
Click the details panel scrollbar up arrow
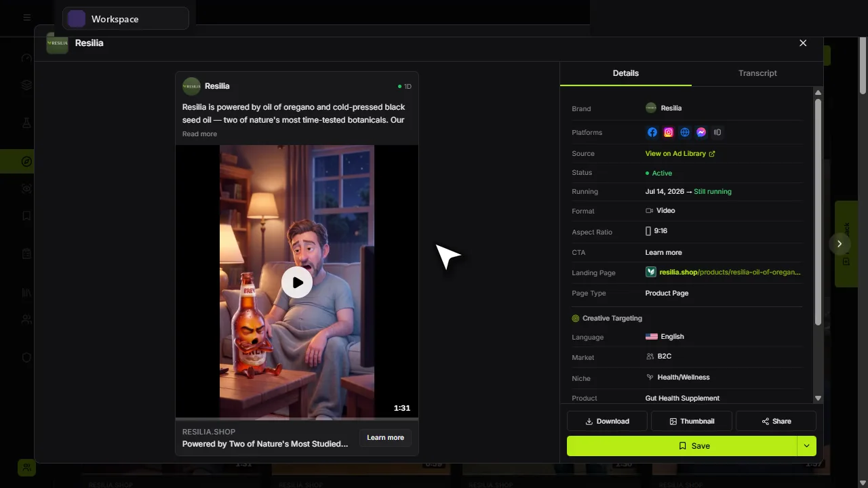tap(818, 92)
